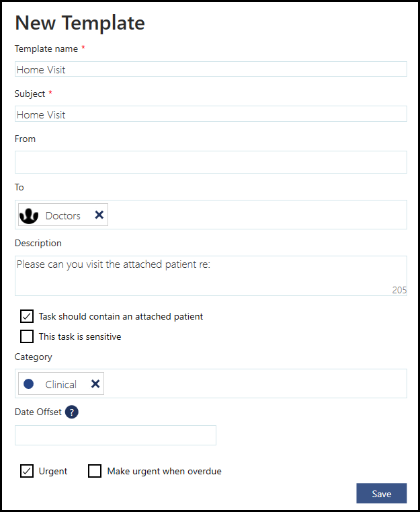
Task: Select the Clinical tag label
Action: coord(61,385)
